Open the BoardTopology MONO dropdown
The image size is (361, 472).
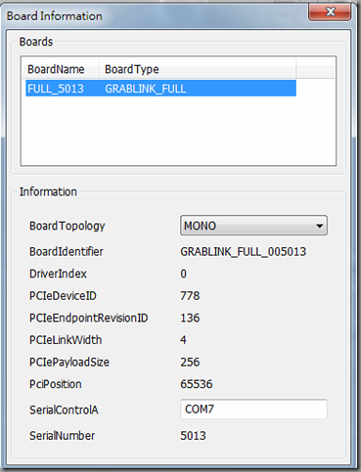(254, 226)
